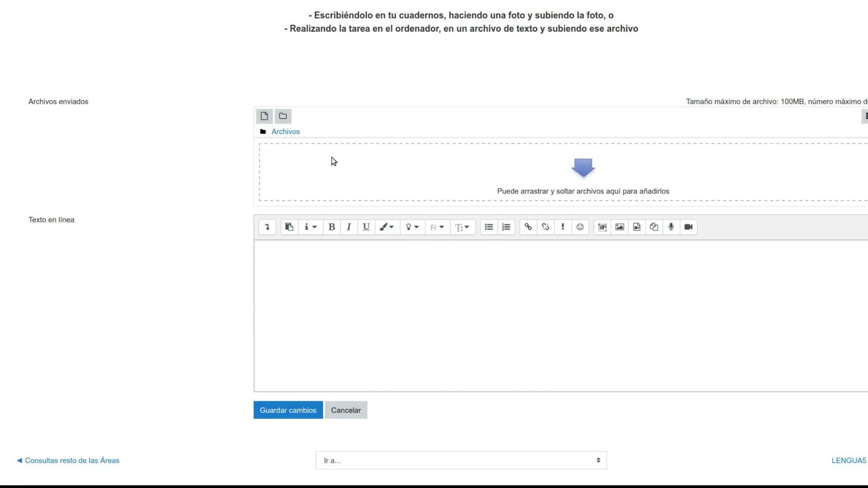Click the Cancelar button
868x488 pixels.
pyautogui.click(x=346, y=410)
